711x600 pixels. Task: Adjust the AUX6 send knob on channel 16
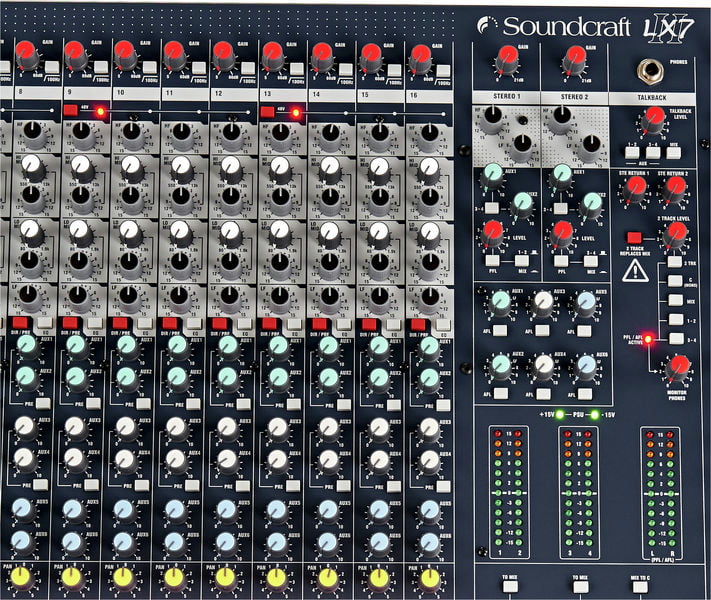point(429,544)
